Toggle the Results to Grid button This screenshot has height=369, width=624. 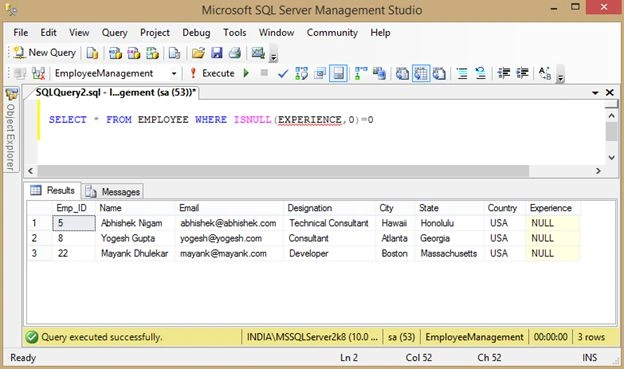pyautogui.click(x=421, y=74)
